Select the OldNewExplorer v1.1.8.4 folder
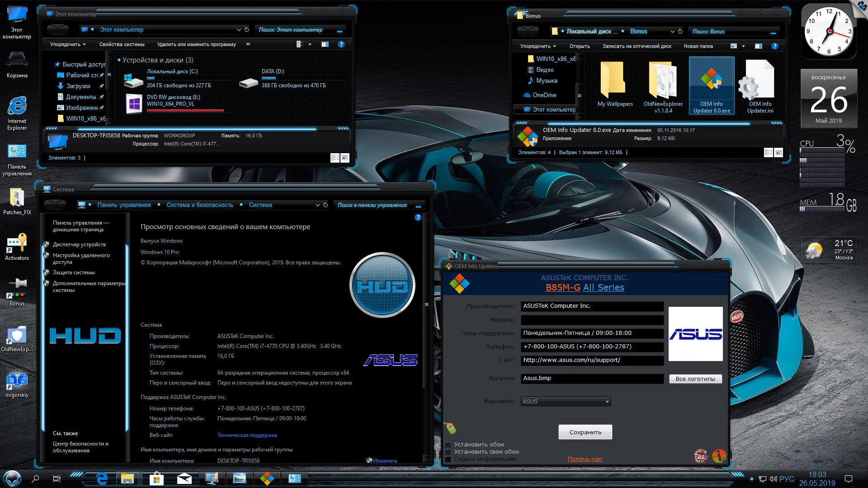The image size is (868, 488). coord(663,87)
